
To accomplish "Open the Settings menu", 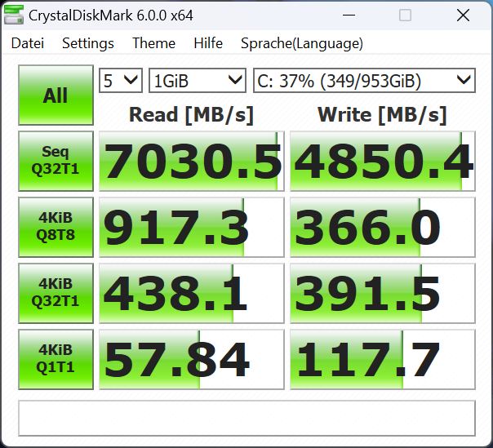I will 88,43.
